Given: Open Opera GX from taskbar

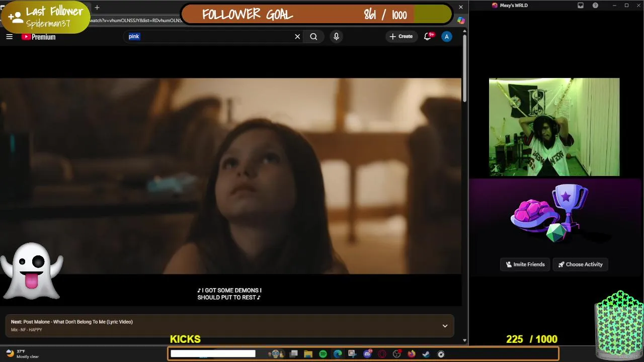Looking at the screenshot, I should coord(382,354).
